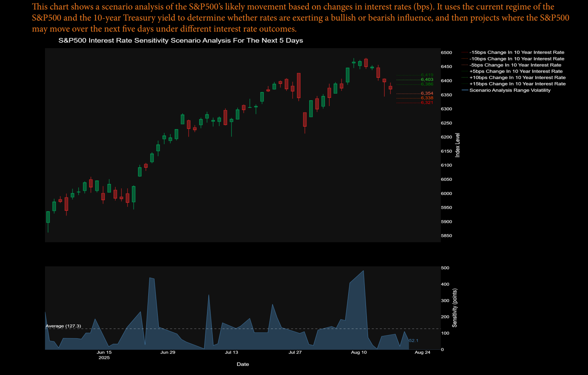Click the 100 sensitivity axis tick

445,333
